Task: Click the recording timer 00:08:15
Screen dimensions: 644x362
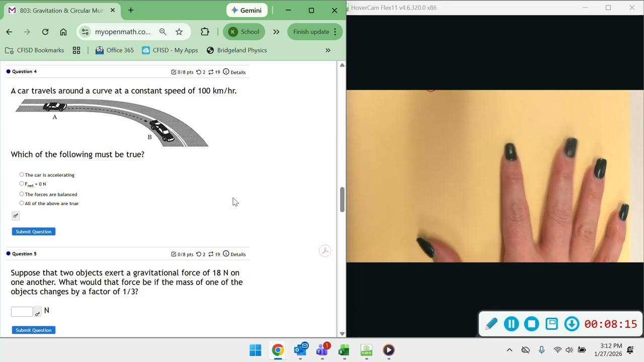Action: (611, 324)
